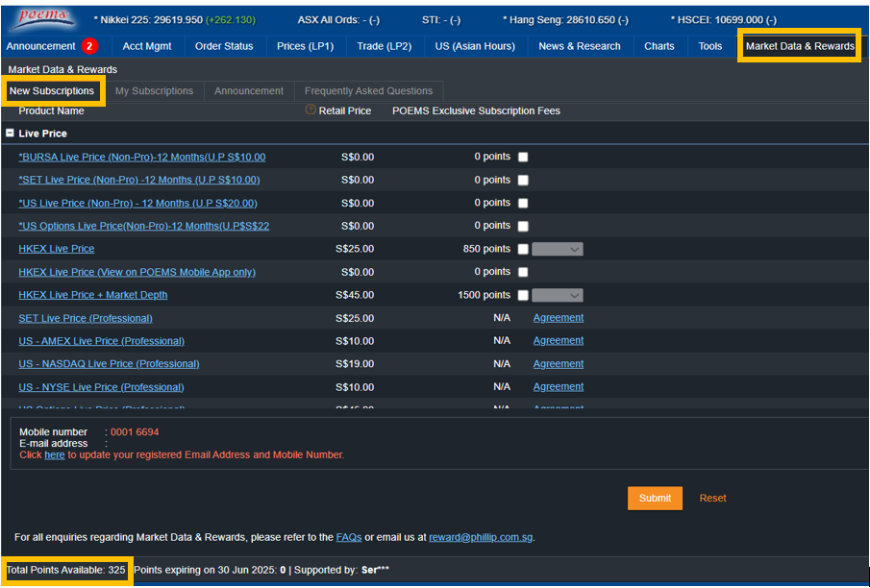Open the SET Live Price (Non-Pro) product link
The image size is (870, 588).
pos(139,180)
